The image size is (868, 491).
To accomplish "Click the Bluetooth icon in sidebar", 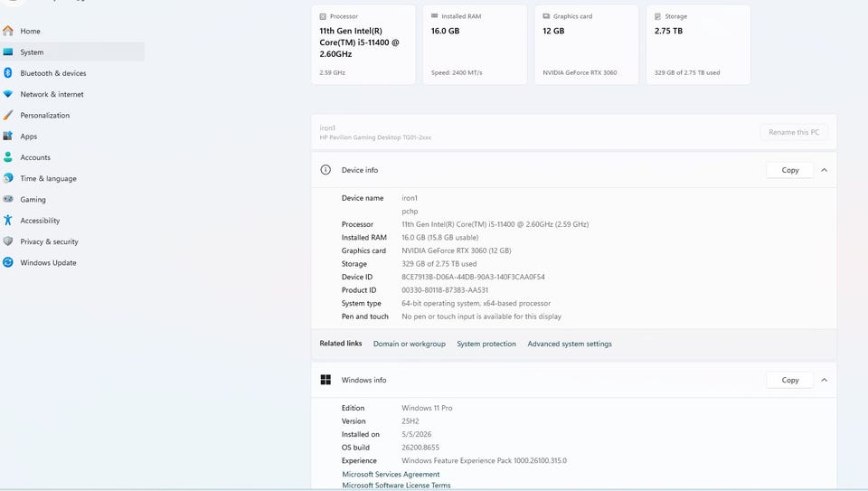I will pos(8,73).
